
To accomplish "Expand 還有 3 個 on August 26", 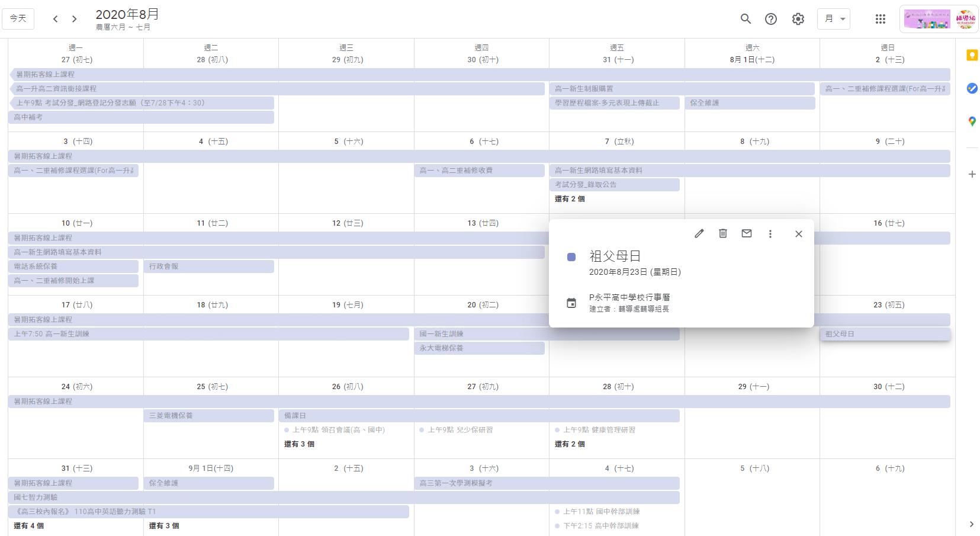I will [x=299, y=444].
